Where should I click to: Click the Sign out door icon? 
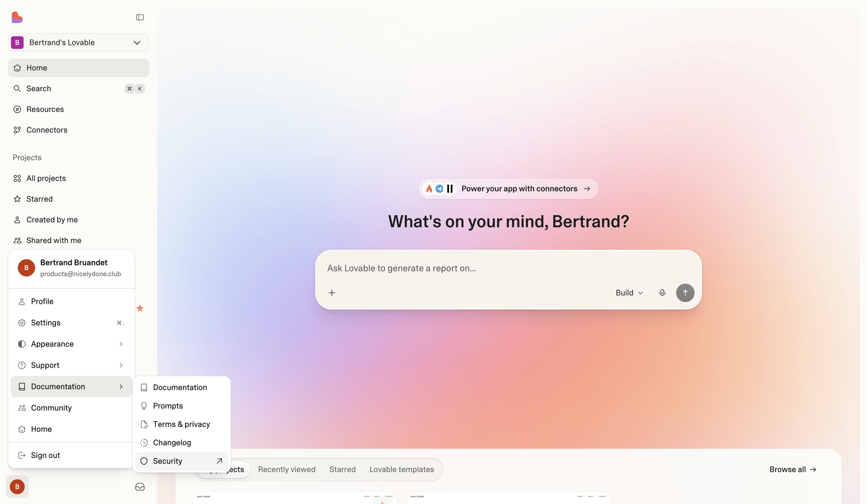click(22, 455)
